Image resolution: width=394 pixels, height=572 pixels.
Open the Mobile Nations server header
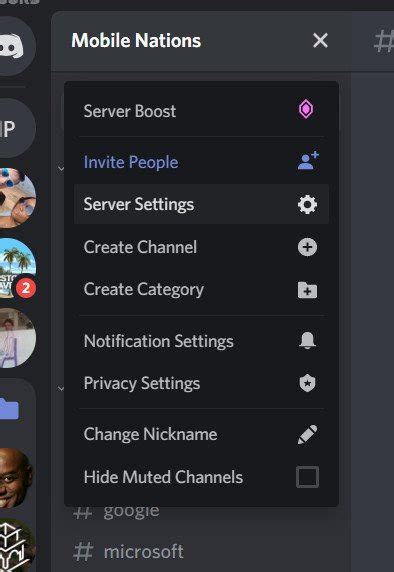[201, 41]
